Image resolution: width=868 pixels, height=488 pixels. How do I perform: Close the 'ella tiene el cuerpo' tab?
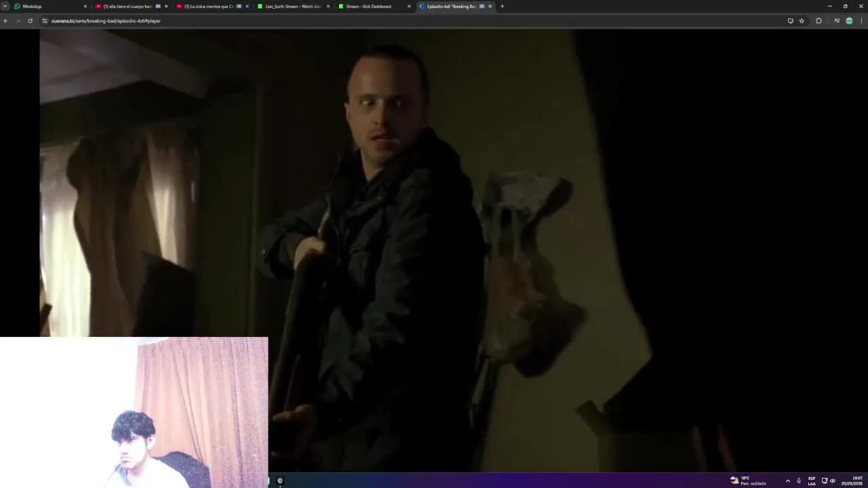pos(166,6)
